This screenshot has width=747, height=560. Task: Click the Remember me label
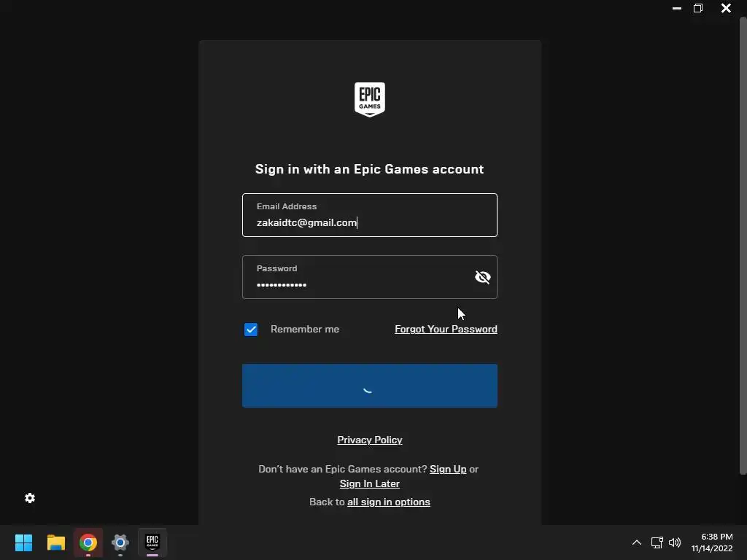pos(305,329)
